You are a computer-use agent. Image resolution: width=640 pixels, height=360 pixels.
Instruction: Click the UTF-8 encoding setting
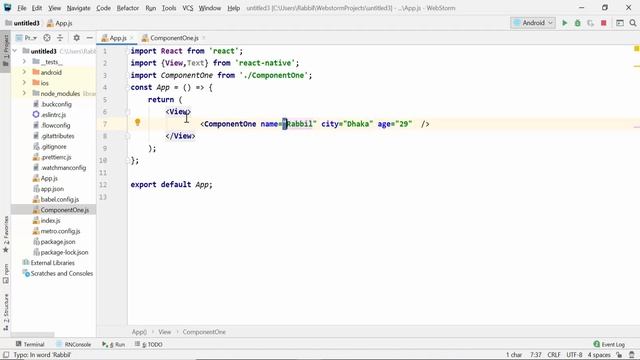click(574, 355)
